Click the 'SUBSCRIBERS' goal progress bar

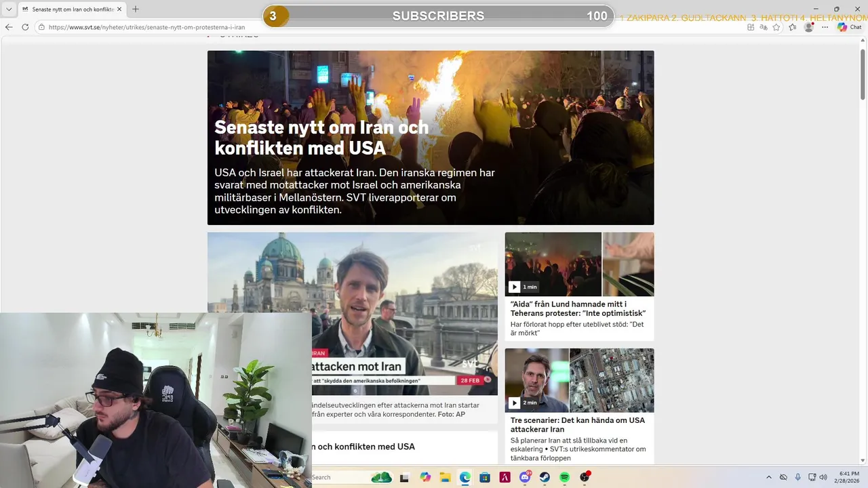[438, 16]
